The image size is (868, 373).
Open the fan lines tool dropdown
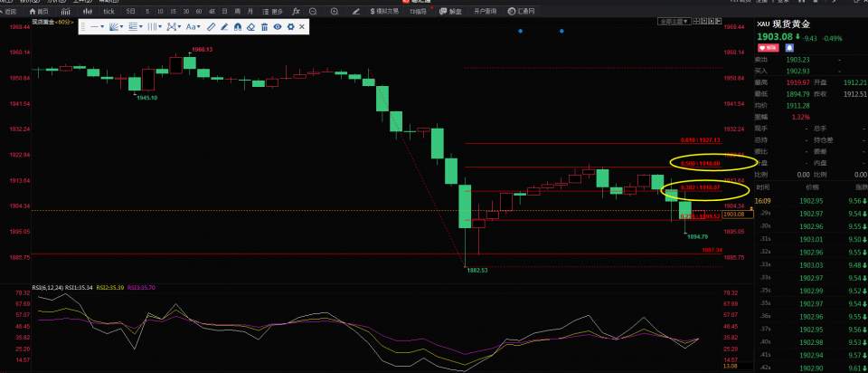117,26
